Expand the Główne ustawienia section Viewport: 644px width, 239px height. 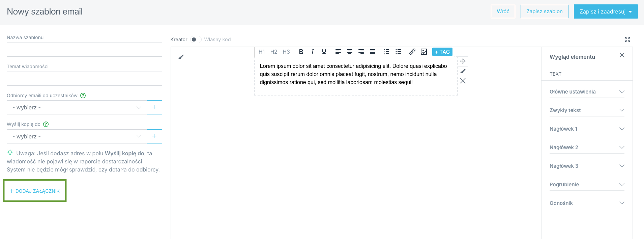point(587,92)
